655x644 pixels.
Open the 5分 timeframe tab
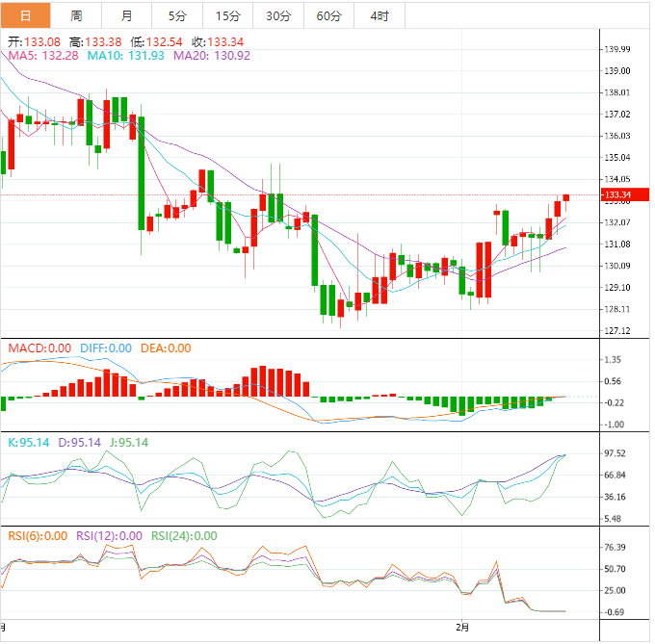tap(177, 15)
